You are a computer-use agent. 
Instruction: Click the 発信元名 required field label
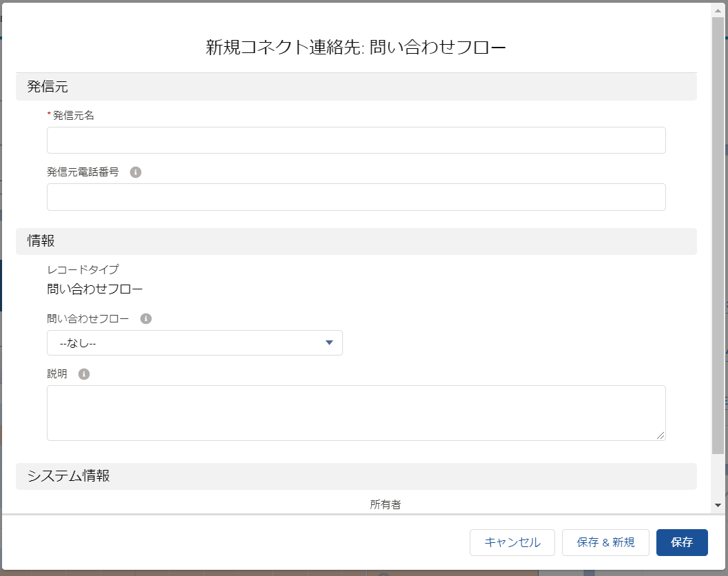(x=73, y=116)
